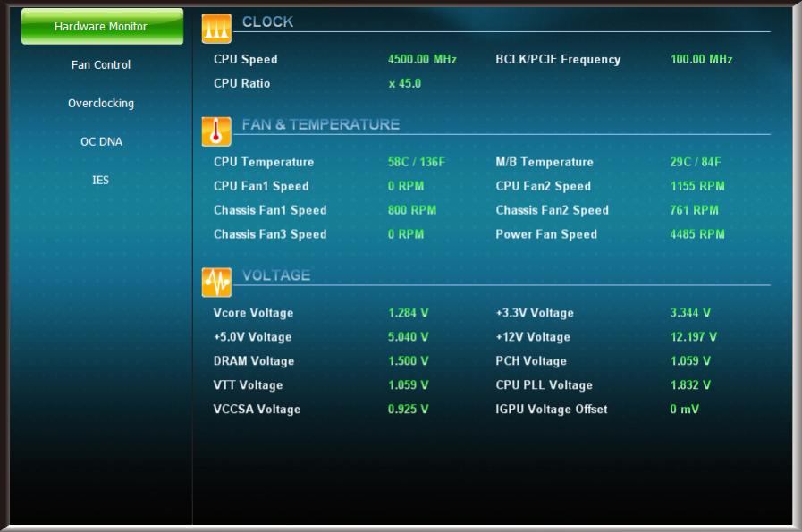Click the FAN & TEMPERATURE heading
The width and height of the screenshot is (802, 532).
[x=321, y=124]
